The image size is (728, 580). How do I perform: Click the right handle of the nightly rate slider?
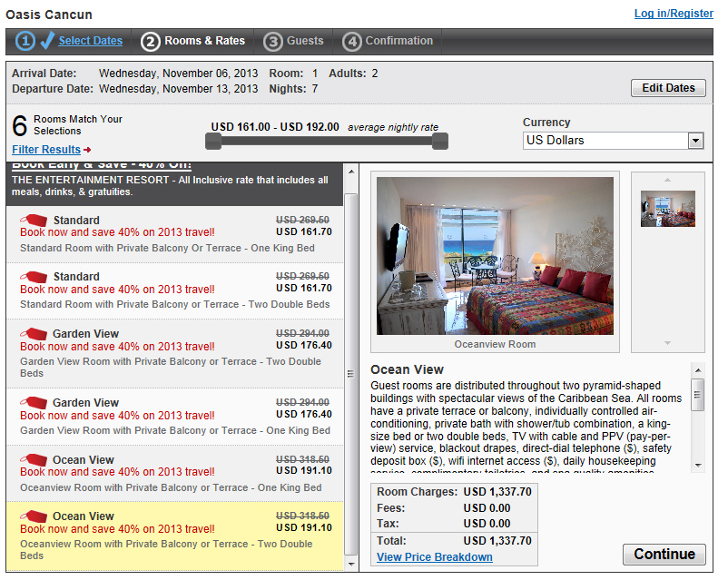coord(440,142)
